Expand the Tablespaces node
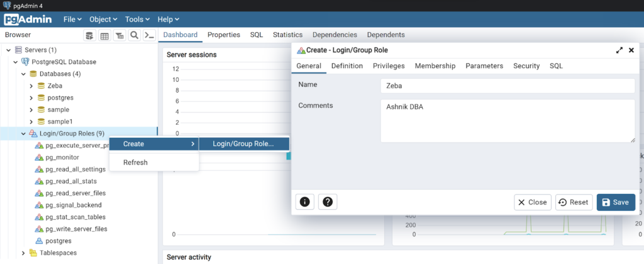The height and width of the screenshot is (264, 644). point(23,253)
